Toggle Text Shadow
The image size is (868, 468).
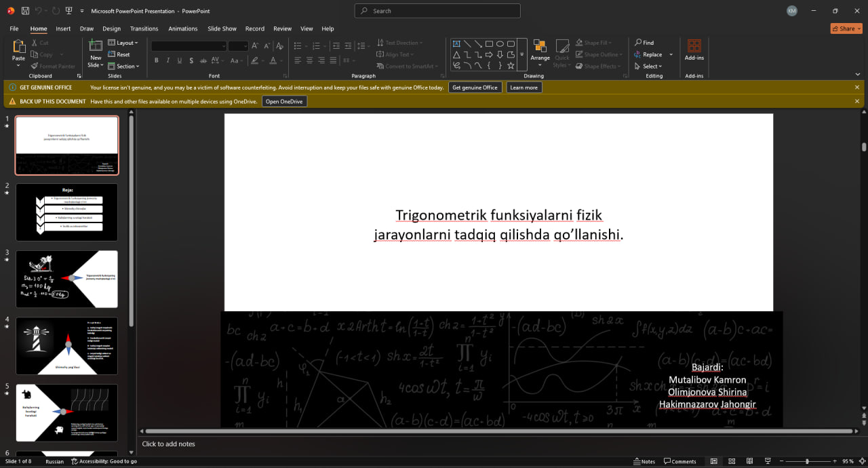pos(191,60)
